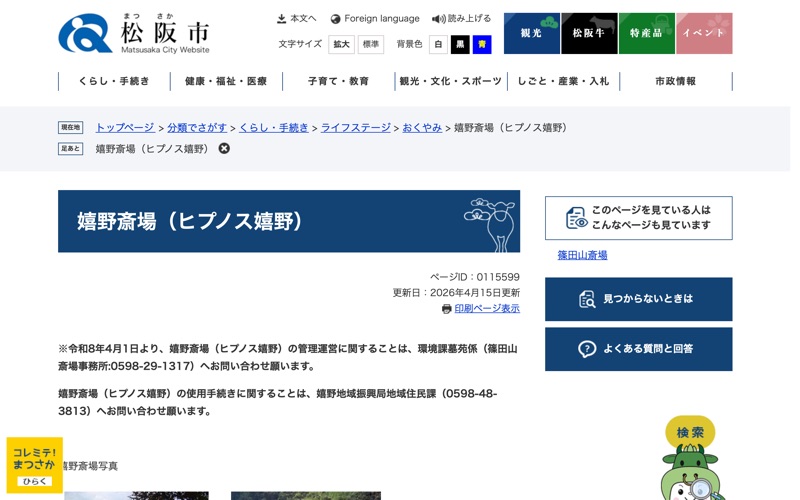Click the 嬉野斎場写真 caption text
The width and height of the screenshot is (800, 500).
(88, 466)
